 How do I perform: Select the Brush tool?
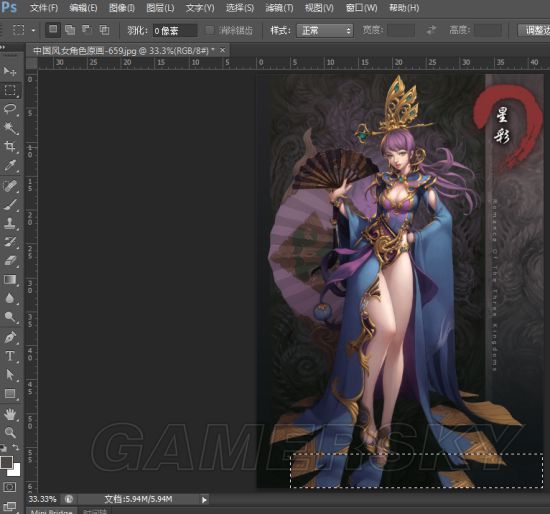click(x=9, y=205)
